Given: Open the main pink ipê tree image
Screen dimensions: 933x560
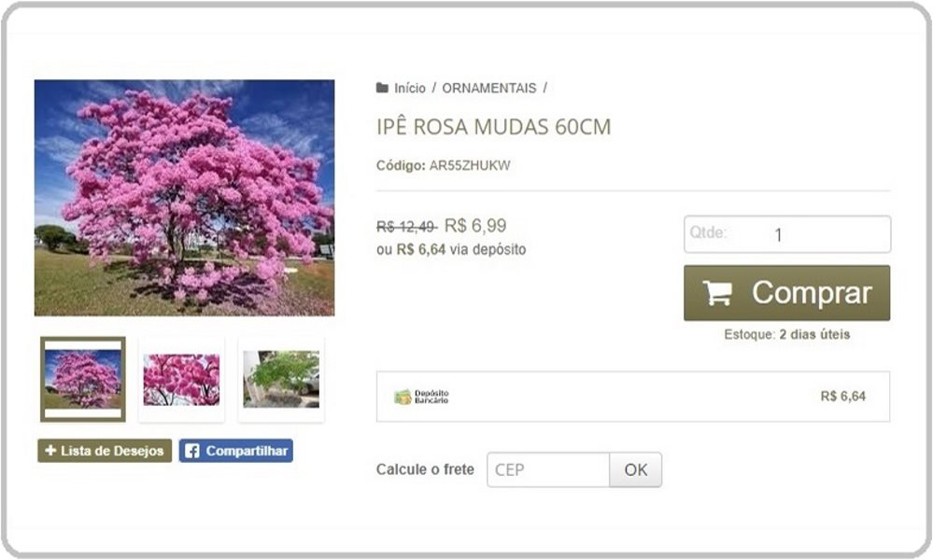Looking at the screenshot, I should [x=185, y=198].
